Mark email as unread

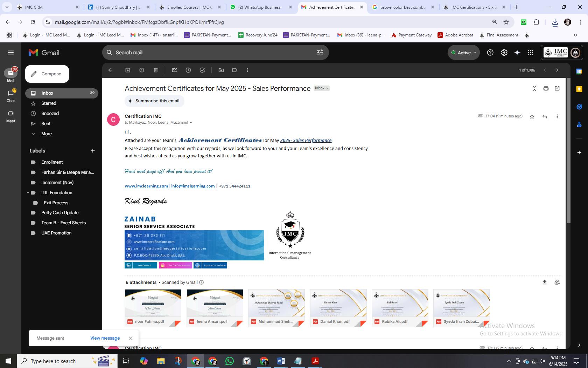[x=175, y=70]
